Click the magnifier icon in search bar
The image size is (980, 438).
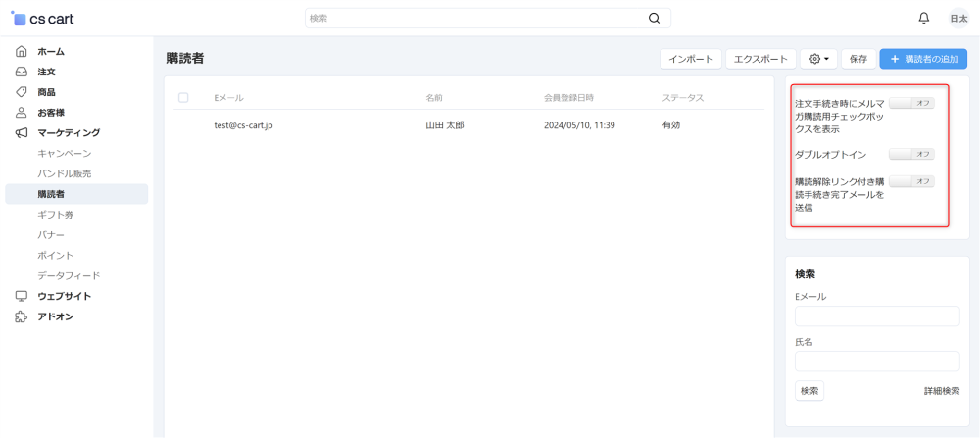pos(654,18)
